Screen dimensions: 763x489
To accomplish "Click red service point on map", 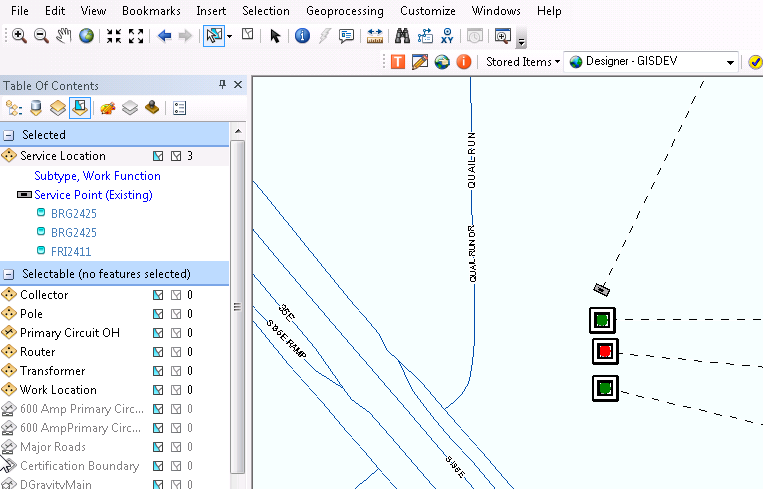I will tap(605, 351).
